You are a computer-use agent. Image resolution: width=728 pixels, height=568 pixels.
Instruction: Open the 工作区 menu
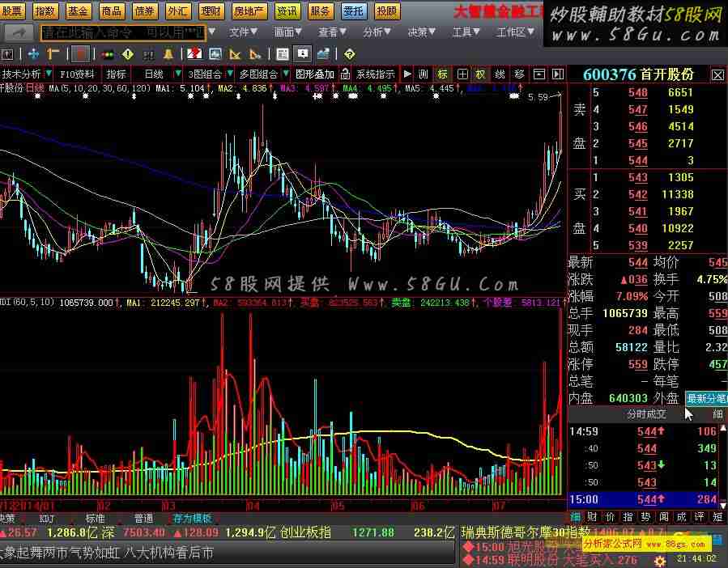click(515, 32)
